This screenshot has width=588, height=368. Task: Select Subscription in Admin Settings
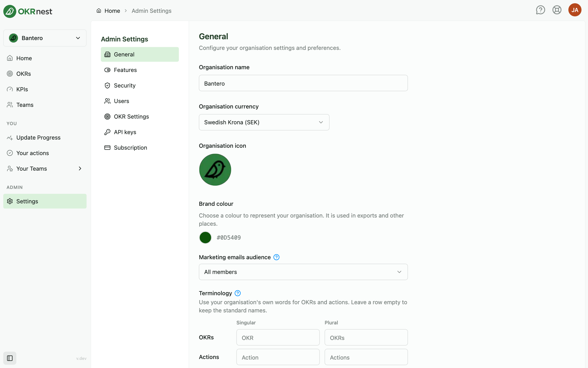coord(140,147)
